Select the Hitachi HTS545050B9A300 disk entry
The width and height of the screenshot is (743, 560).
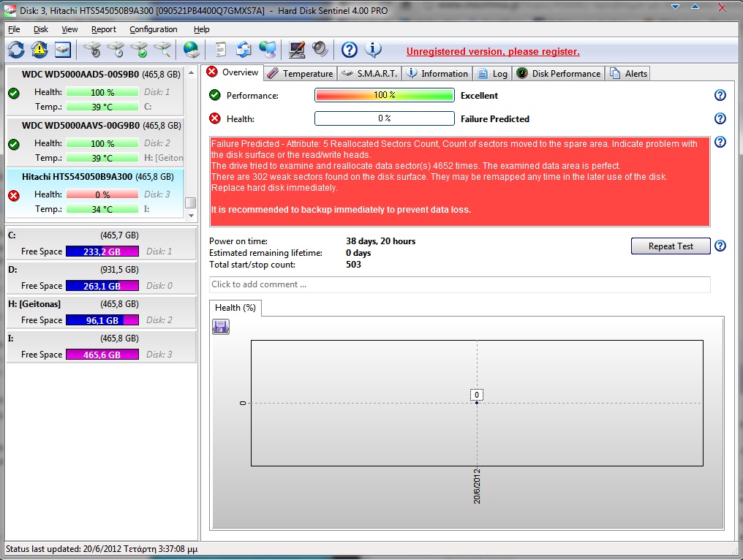[95, 193]
